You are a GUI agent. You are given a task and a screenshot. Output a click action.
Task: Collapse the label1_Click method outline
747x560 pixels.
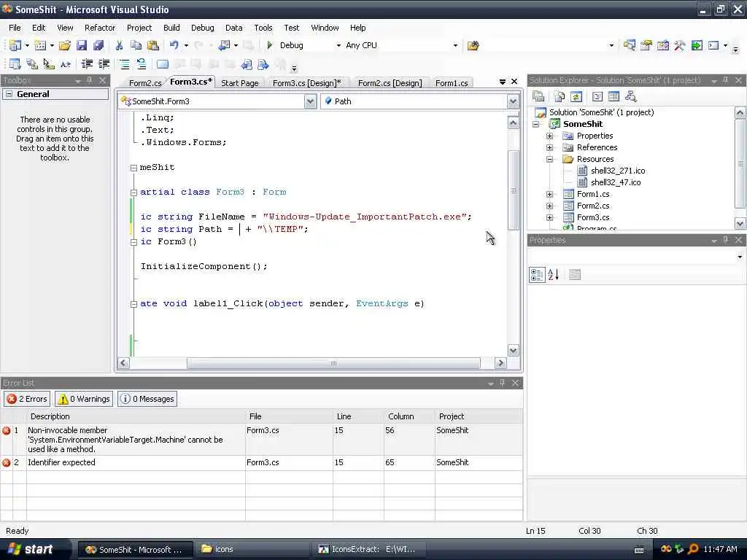pyautogui.click(x=133, y=304)
